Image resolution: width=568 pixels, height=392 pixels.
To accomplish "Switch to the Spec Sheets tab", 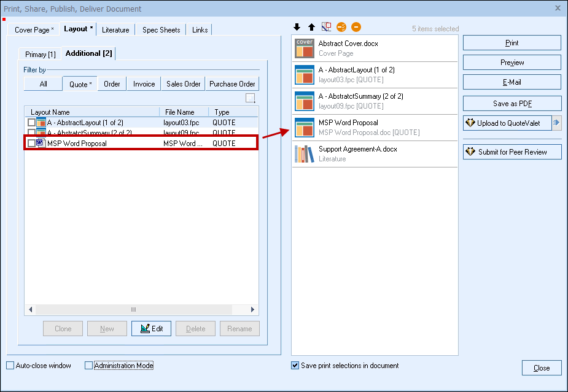I will click(x=161, y=29).
